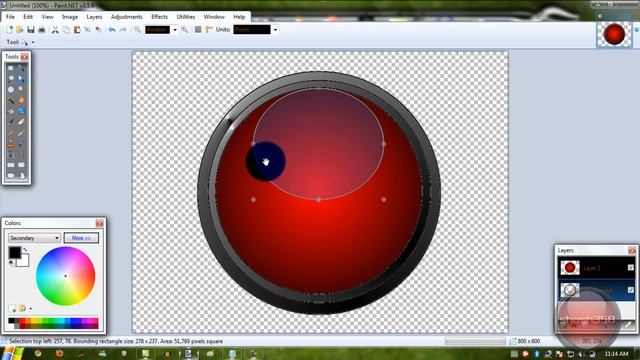Select the Magic Wand tool
The image size is (640, 360).
coord(11,100)
